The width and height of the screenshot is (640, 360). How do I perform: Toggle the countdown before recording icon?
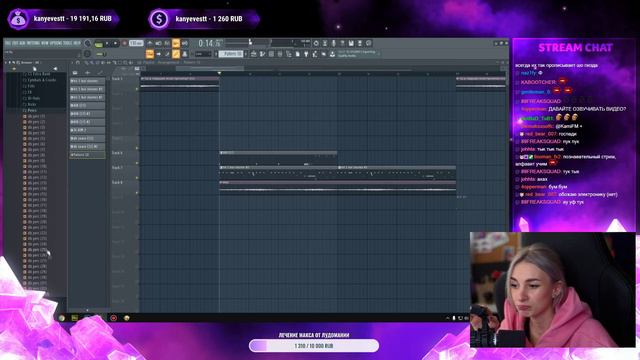[167, 43]
